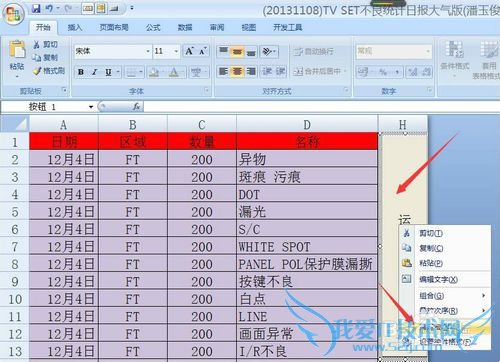500x362 pixels.
Task: Click the decrease decimal button
Action: coord(426,72)
